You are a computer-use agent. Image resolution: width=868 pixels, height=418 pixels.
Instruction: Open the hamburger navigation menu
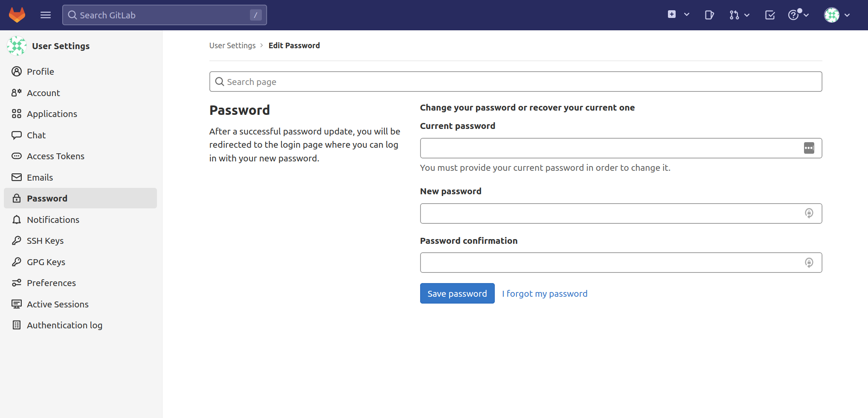click(x=46, y=15)
